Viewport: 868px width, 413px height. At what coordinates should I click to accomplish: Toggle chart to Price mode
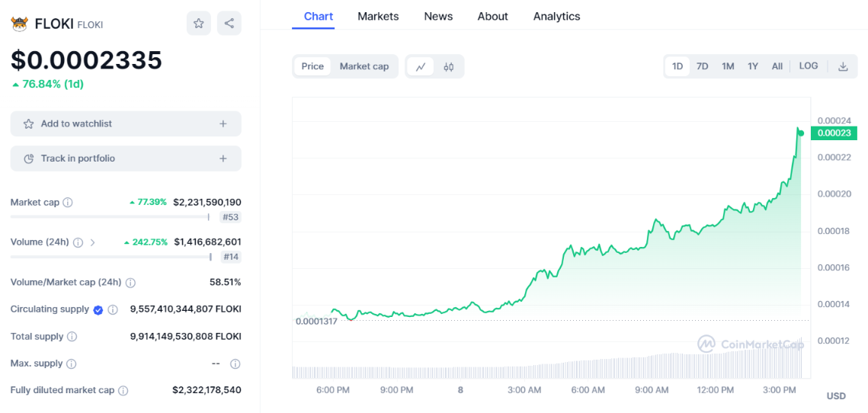(312, 67)
